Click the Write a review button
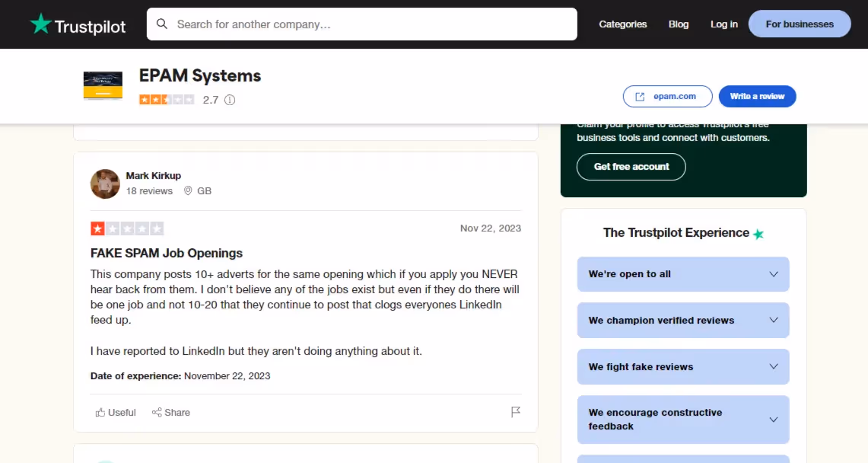Screen dimensions: 868x463 (x=757, y=97)
